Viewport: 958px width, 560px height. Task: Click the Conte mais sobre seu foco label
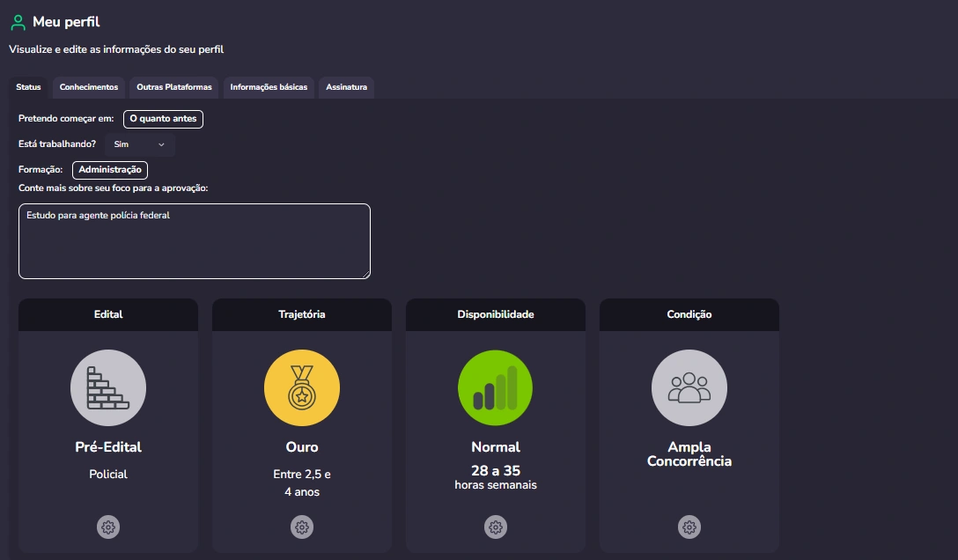113,188
